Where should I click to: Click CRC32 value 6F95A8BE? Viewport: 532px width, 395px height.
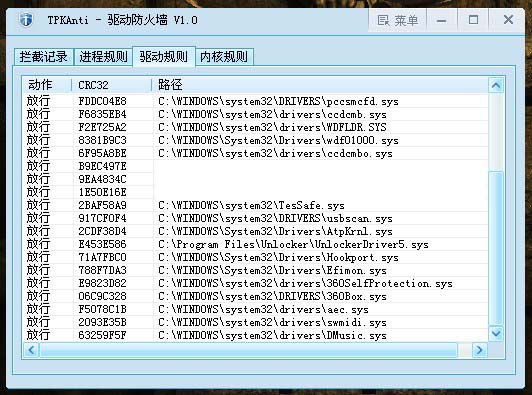pyautogui.click(x=102, y=153)
